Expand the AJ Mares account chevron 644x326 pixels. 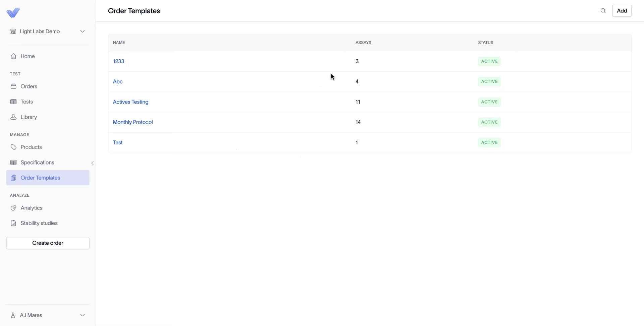[x=83, y=315]
